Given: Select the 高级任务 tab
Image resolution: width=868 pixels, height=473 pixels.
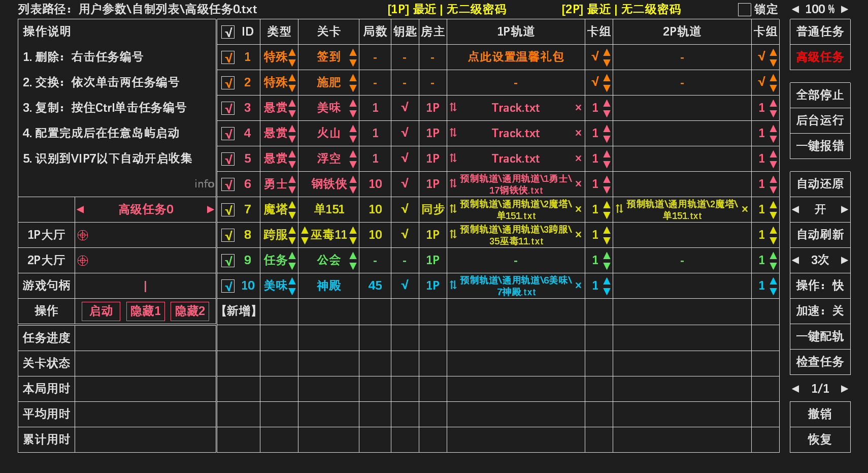Looking at the screenshot, I should point(820,57).
